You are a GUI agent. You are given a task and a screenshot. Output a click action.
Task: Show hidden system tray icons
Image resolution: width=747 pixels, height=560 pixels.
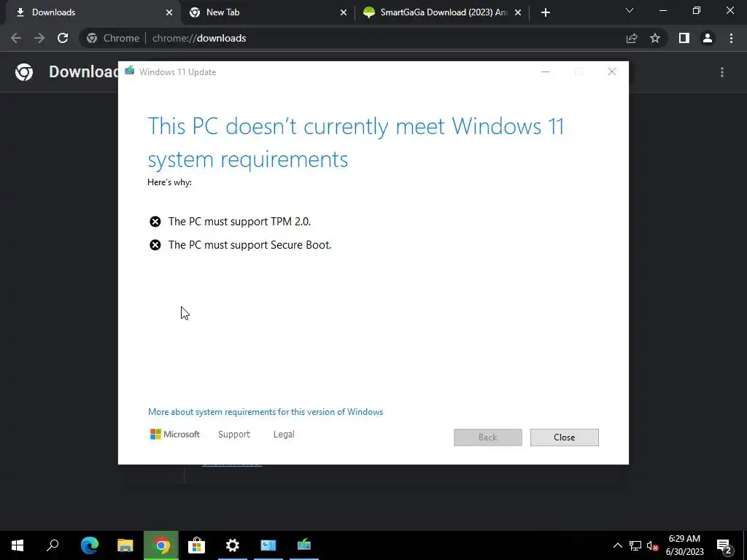[617, 545]
